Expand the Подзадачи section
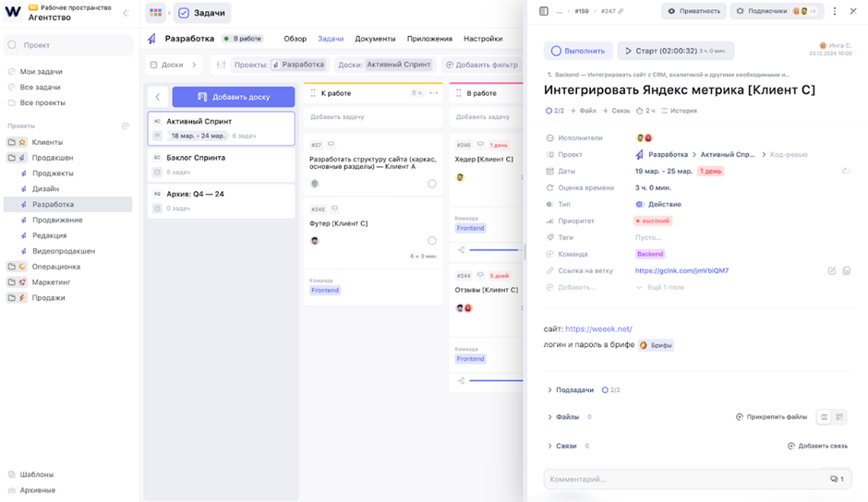Image resolution: width=868 pixels, height=502 pixels. coord(550,390)
